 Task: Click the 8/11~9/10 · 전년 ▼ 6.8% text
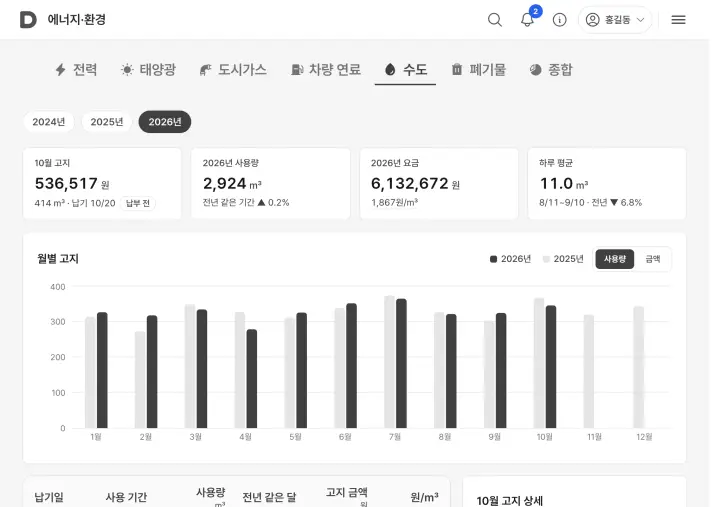591,203
